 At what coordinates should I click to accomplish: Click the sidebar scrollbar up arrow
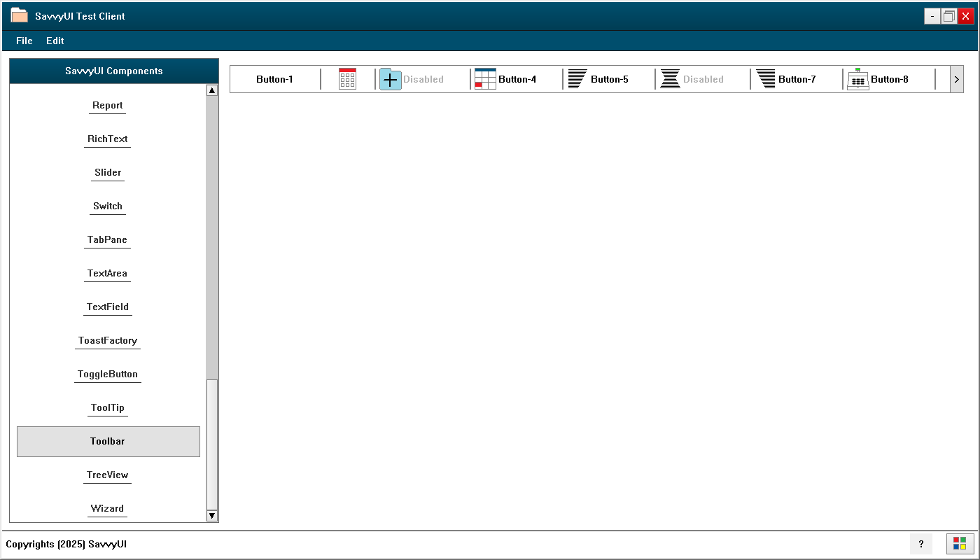pyautogui.click(x=212, y=90)
